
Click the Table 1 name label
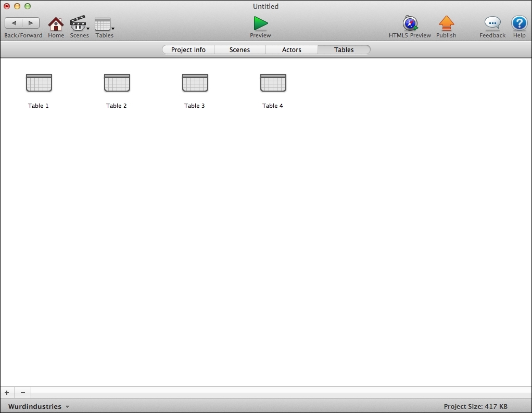(x=39, y=106)
